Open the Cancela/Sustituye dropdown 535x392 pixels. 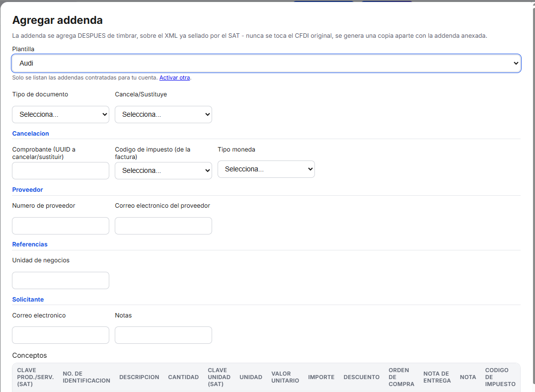click(163, 114)
